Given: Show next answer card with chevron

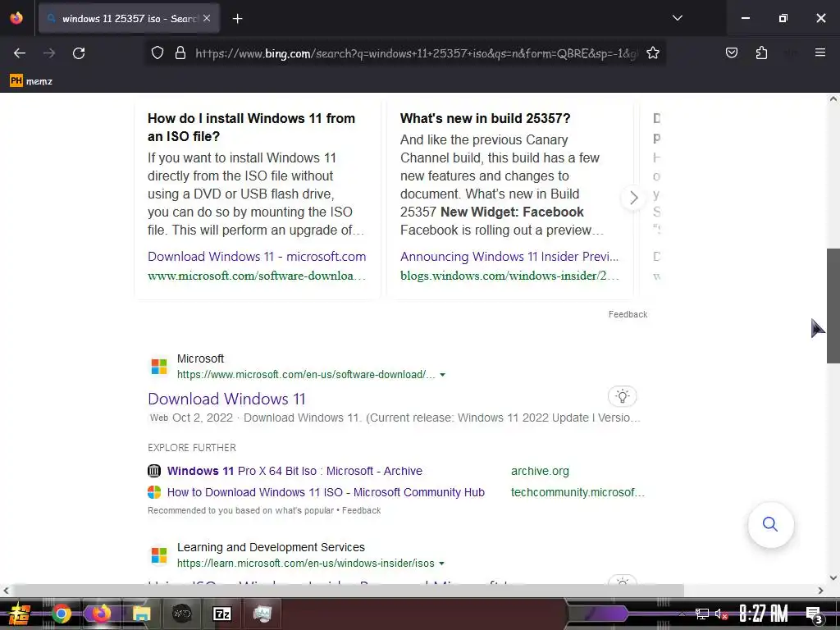Looking at the screenshot, I should click(x=633, y=198).
